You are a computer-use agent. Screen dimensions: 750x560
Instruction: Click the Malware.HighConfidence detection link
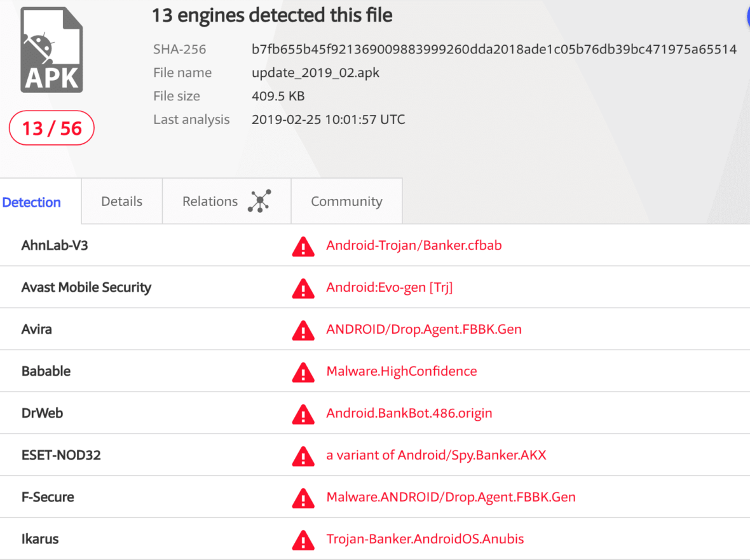click(402, 371)
